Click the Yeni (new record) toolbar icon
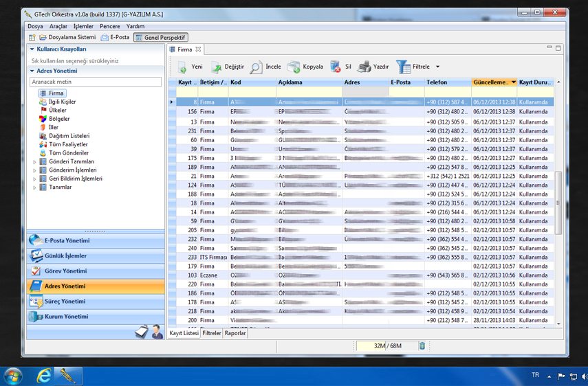The width and height of the screenshot is (588, 386). 183,67
